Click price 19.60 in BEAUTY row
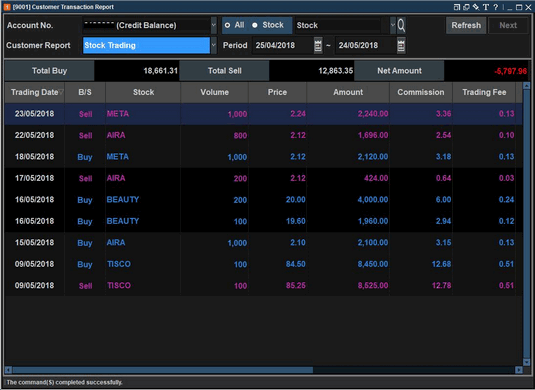The image size is (535, 390). point(295,221)
